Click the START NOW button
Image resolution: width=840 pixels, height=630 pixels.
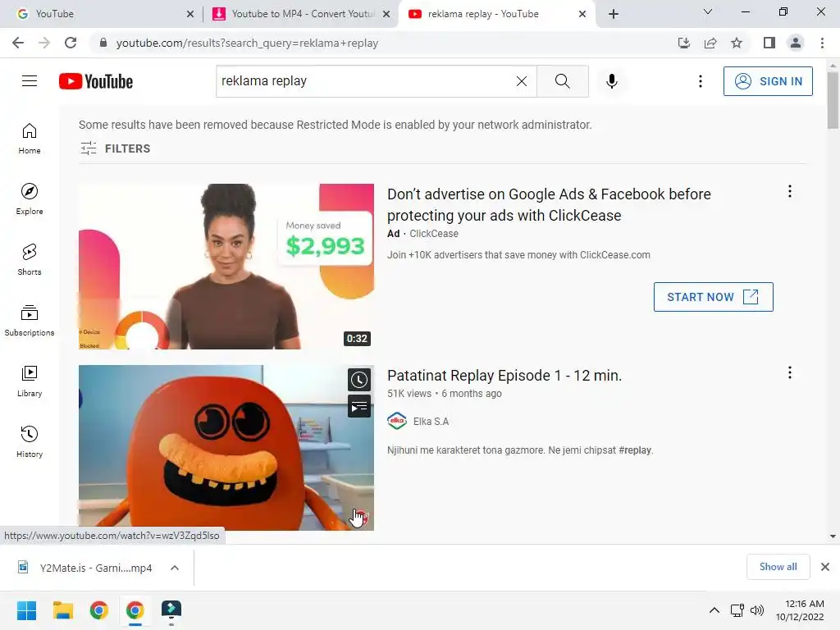point(713,297)
